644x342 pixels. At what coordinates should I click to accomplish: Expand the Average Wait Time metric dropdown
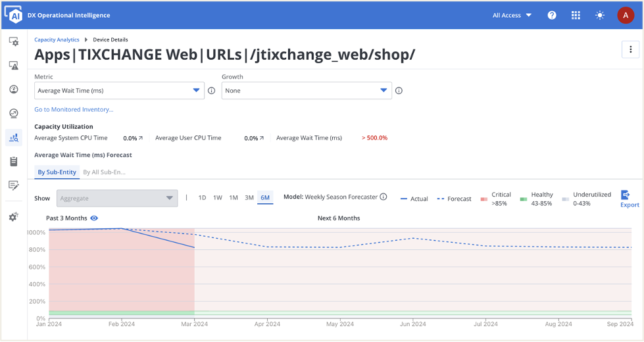(x=119, y=91)
